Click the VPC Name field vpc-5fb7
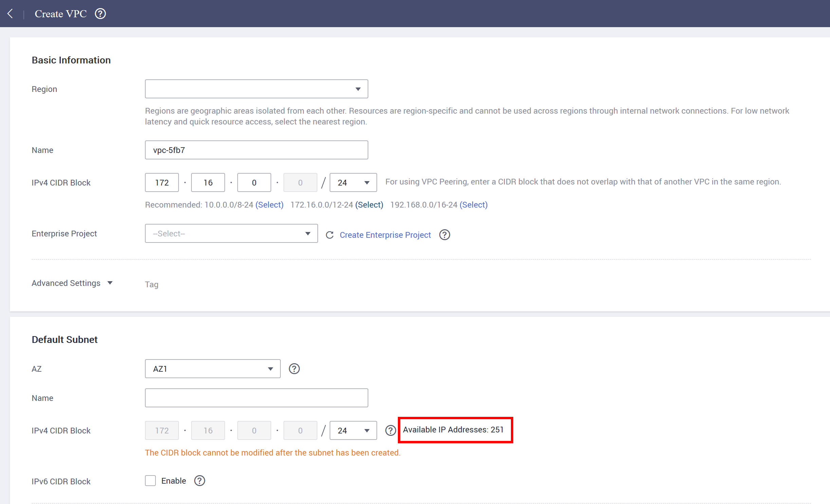The image size is (830, 504). click(x=256, y=150)
